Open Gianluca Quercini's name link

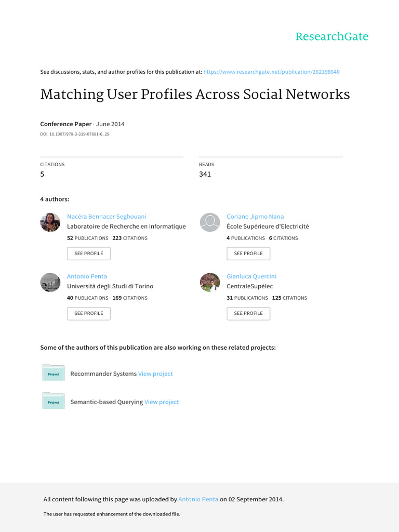251,276
